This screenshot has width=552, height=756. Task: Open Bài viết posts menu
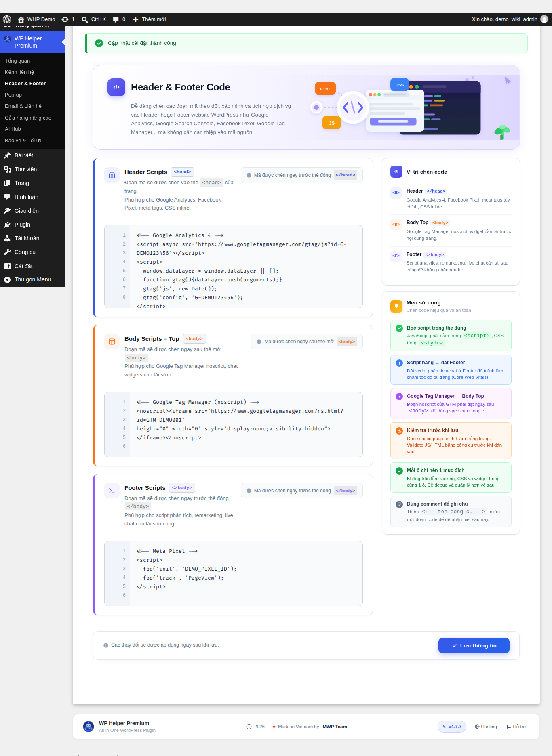tap(32, 155)
